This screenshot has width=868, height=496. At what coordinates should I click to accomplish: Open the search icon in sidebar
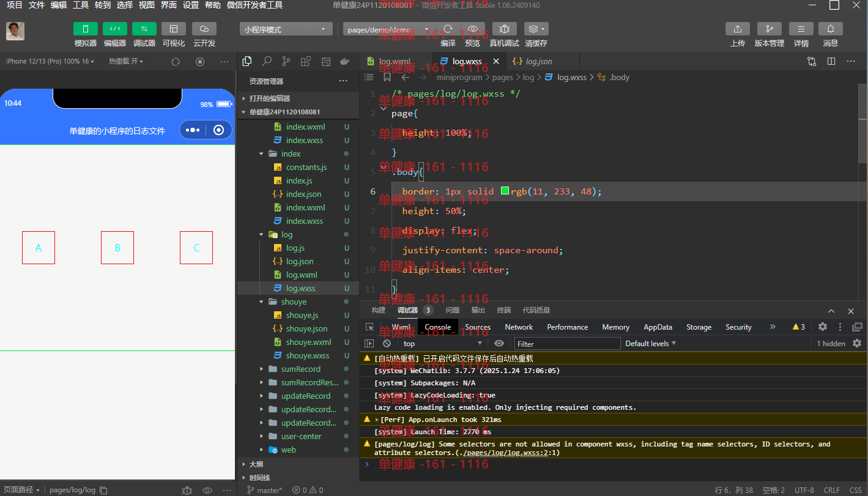coord(267,61)
